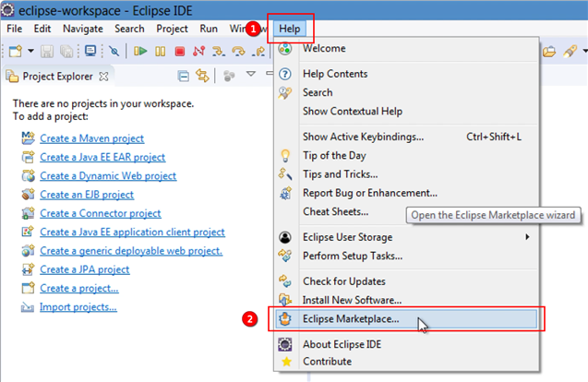Open the New wizard dropdown arrow
Image resolution: width=588 pixels, height=382 pixels.
point(31,51)
